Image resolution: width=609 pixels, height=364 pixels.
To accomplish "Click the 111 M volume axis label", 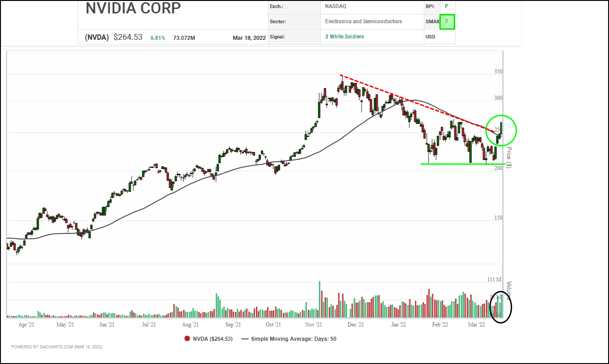I will pos(494,279).
